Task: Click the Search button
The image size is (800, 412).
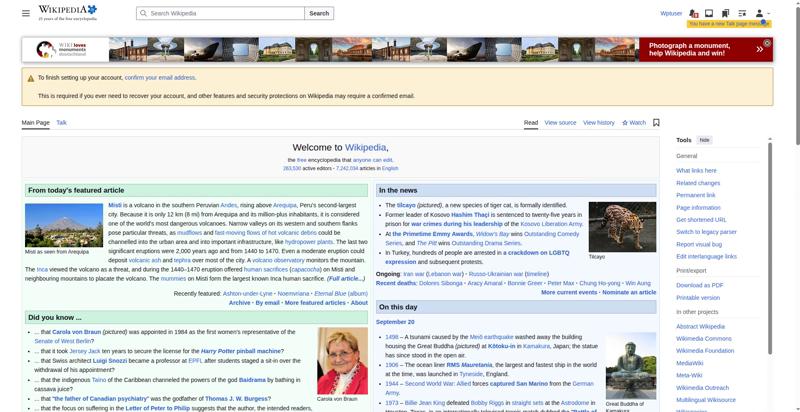Action: click(319, 13)
